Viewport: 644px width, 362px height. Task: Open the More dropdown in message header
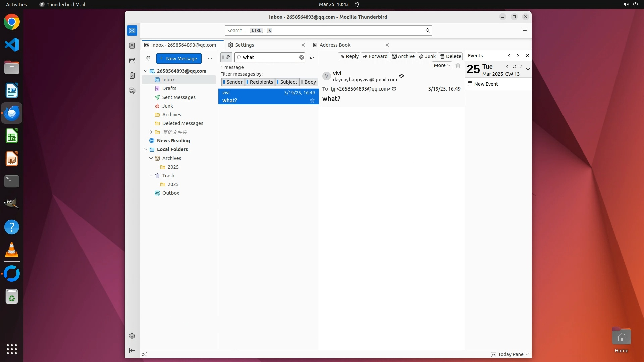point(442,65)
